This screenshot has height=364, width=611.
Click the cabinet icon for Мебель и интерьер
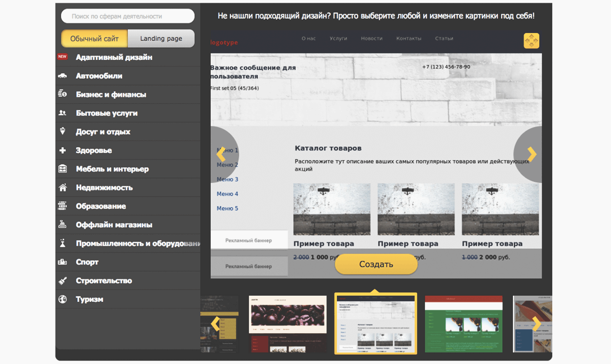(62, 169)
